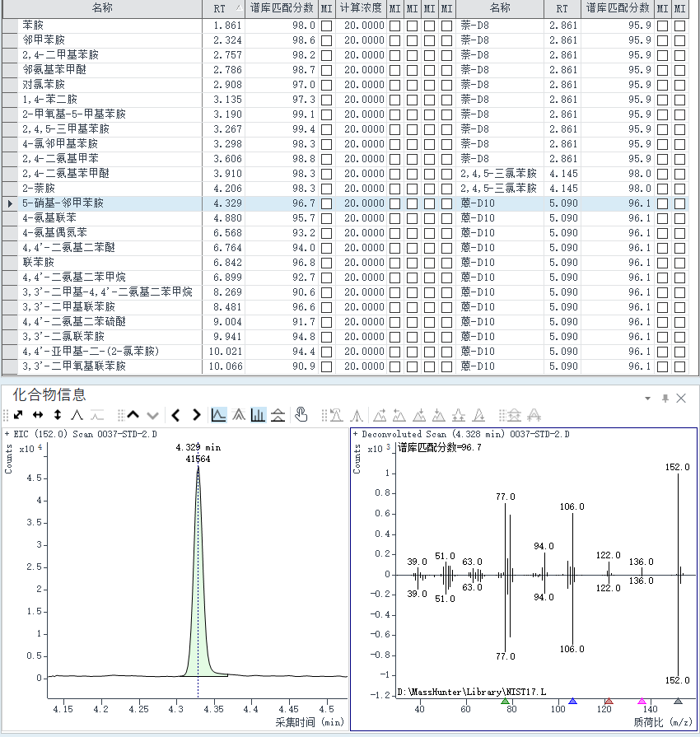
Task: Click the 计算浓度 column header
Action: click(361, 8)
